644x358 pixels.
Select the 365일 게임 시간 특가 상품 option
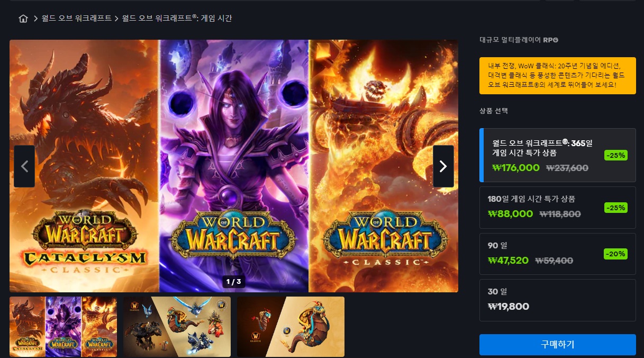pyautogui.click(x=558, y=155)
